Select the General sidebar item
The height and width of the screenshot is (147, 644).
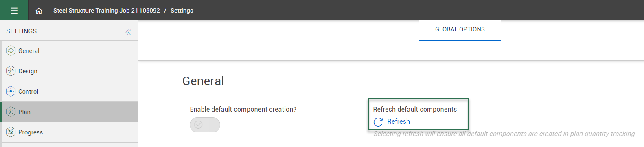pos(70,51)
